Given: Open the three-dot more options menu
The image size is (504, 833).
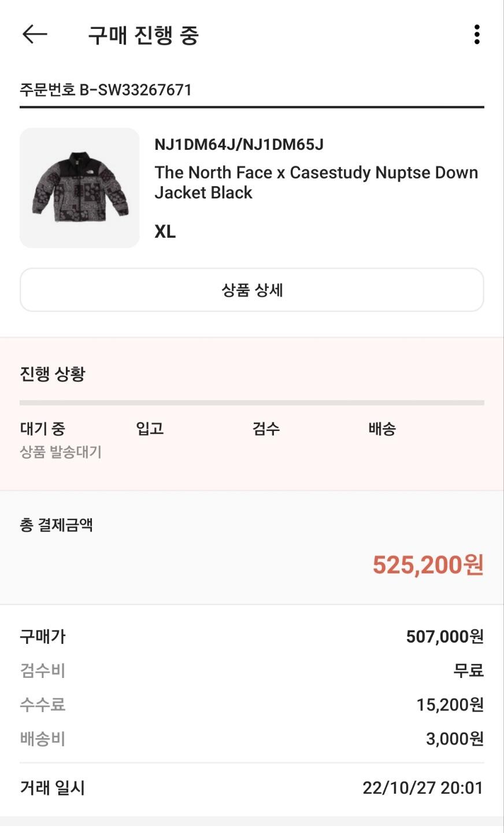Looking at the screenshot, I should point(476,35).
